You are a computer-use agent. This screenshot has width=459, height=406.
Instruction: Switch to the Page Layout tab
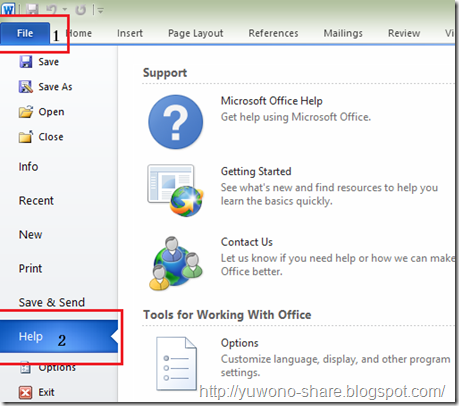tap(196, 33)
